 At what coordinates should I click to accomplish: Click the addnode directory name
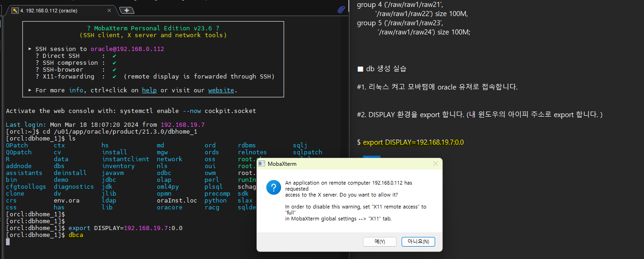click(19, 166)
